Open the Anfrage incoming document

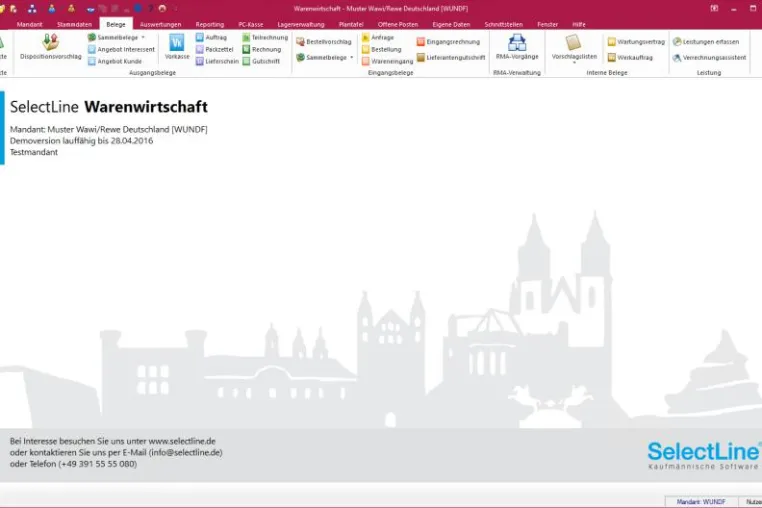378,37
